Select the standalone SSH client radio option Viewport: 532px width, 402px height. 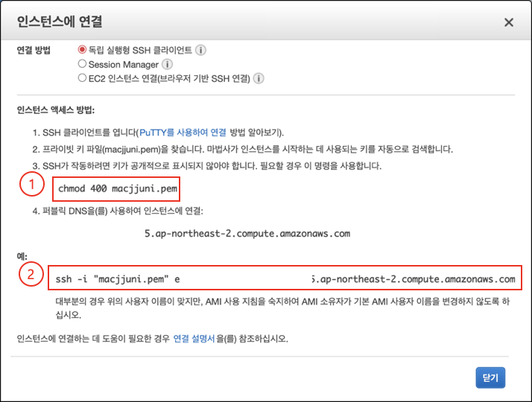(x=82, y=50)
